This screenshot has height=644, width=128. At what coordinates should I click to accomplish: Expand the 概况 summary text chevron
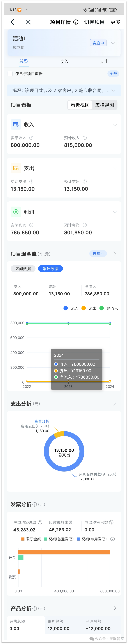pyautogui.click(x=113, y=91)
